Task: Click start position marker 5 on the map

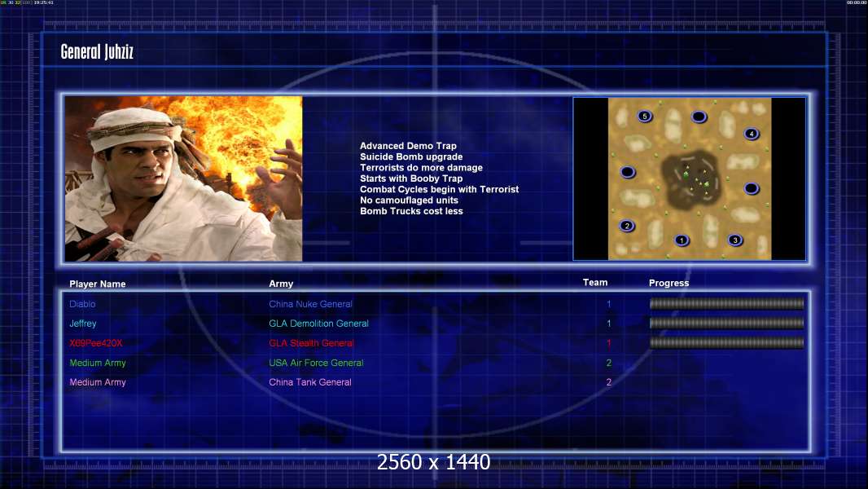Action: click(x=644, y=117)
